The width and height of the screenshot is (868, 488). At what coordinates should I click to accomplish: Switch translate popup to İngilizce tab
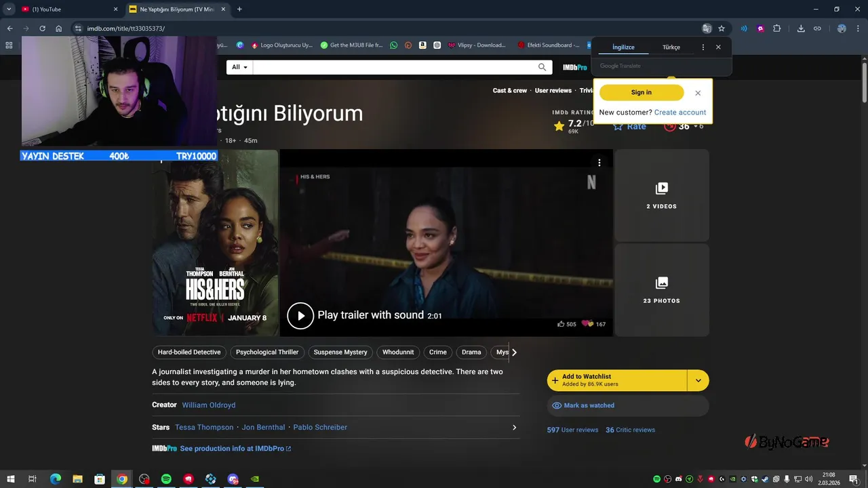point(623,47)
